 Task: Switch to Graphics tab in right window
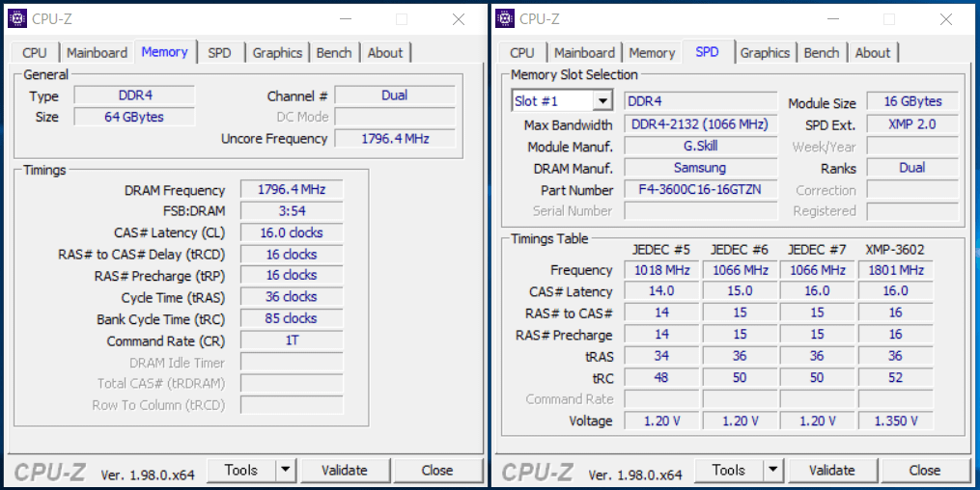tap(765, 53)
